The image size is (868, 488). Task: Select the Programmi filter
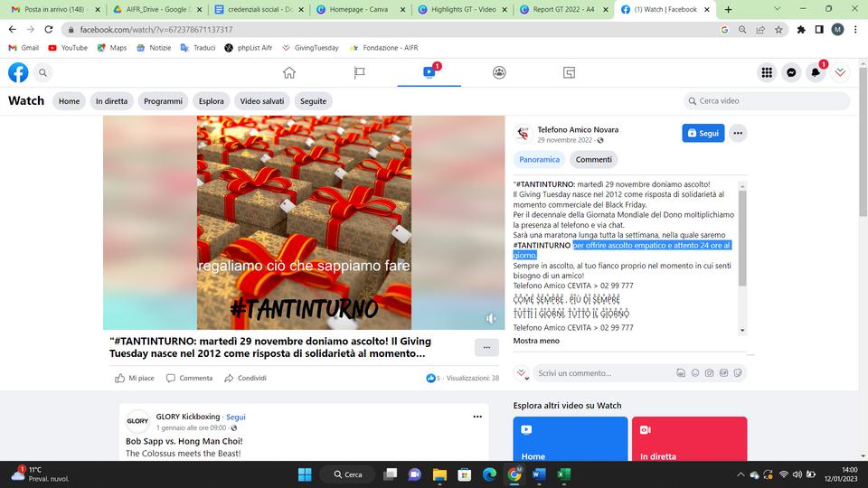[163, 101]
